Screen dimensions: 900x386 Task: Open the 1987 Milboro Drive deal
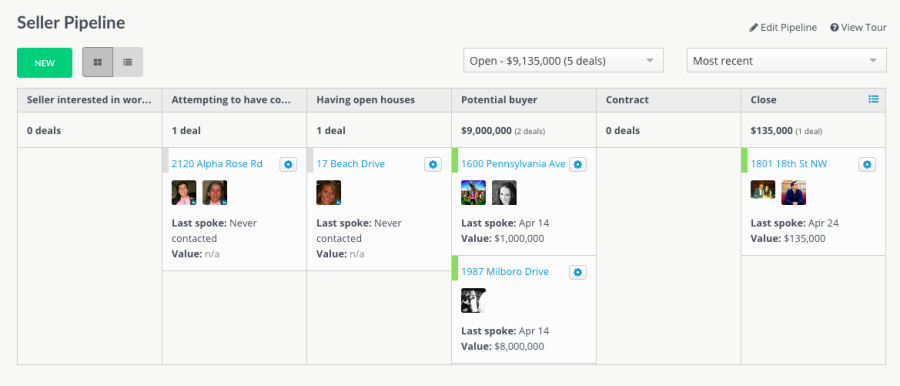click(x=505, y=272)
